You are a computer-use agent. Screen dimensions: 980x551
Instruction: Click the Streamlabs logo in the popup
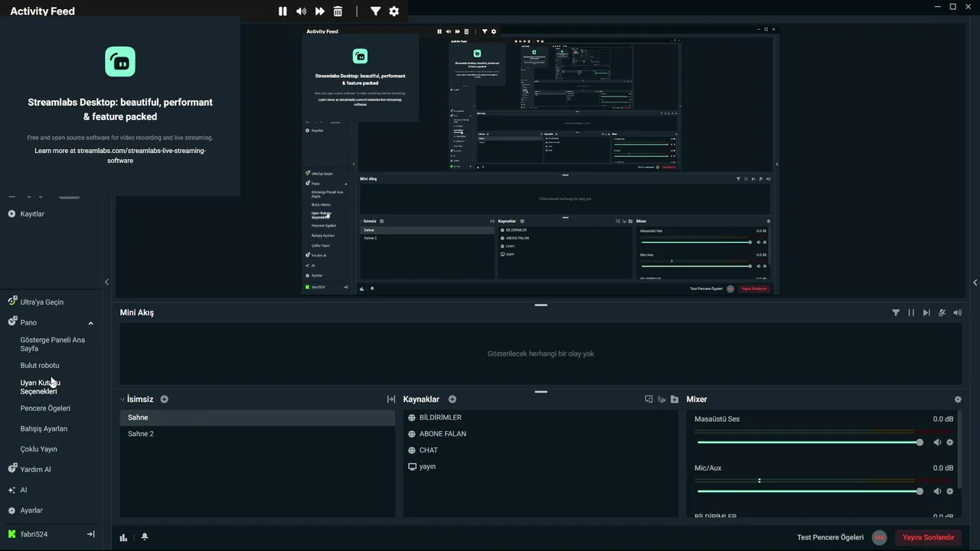click(x=120, y=61)
